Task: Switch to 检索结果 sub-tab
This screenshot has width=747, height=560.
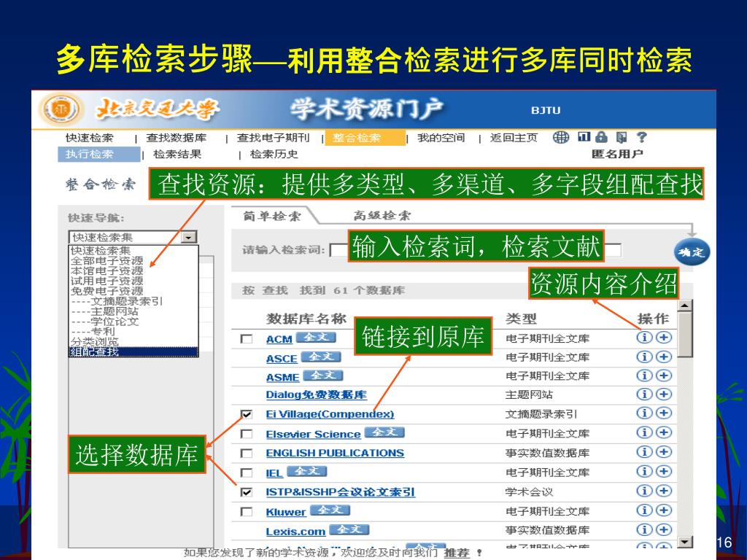Action: pyautogui.click(x=177, y=155)
